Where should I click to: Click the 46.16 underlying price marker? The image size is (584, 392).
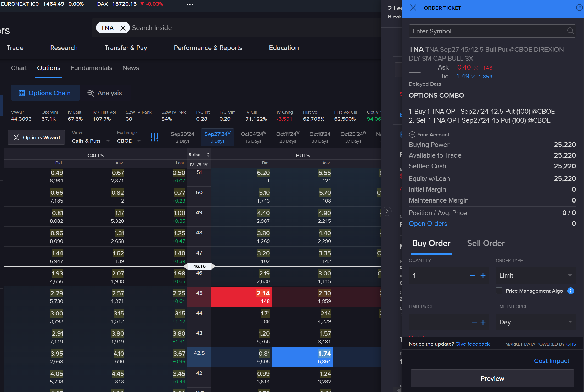click(x=199, y=266)
